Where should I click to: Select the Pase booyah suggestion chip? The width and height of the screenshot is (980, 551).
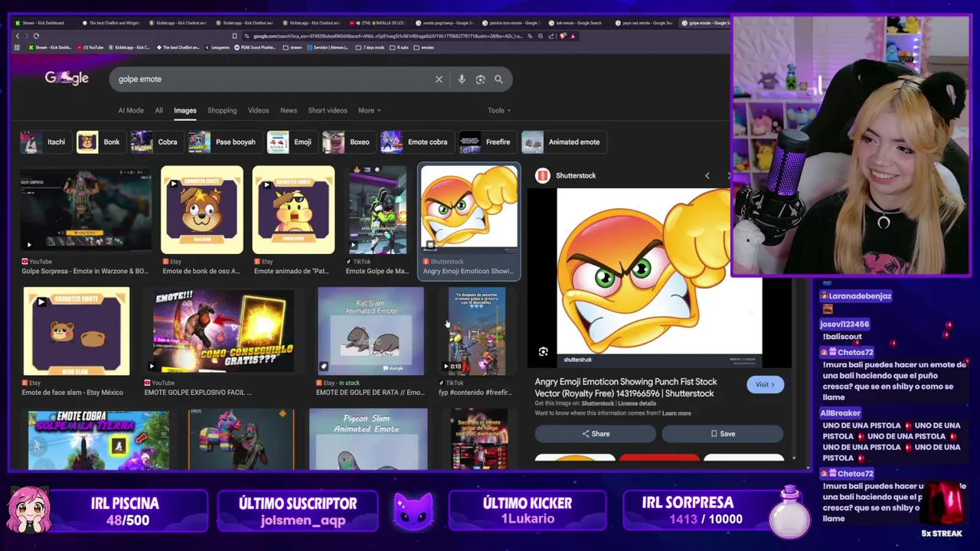coord(224,142)
